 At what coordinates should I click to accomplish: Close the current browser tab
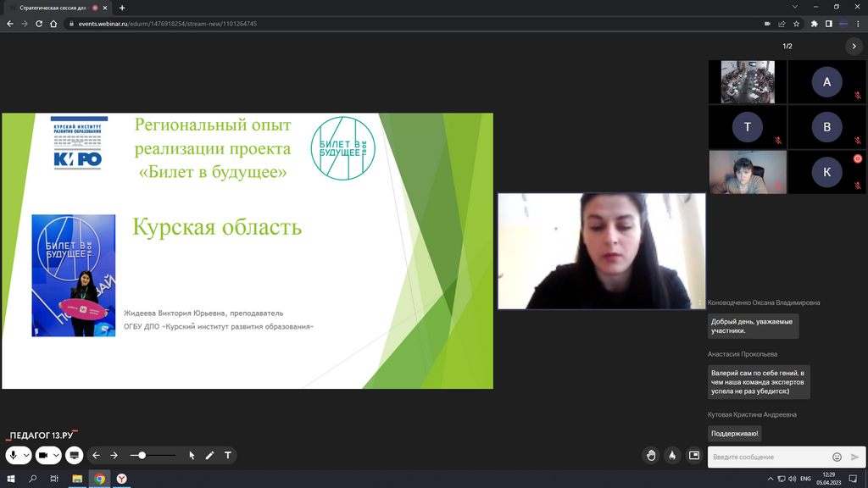pos(105,8)
